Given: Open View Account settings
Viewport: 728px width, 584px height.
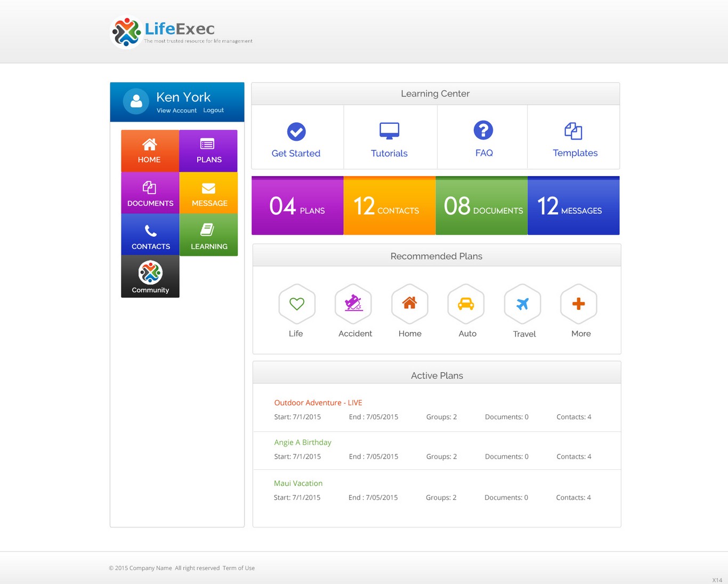Looking at the screenshot, I should click(x=176, y=110).
